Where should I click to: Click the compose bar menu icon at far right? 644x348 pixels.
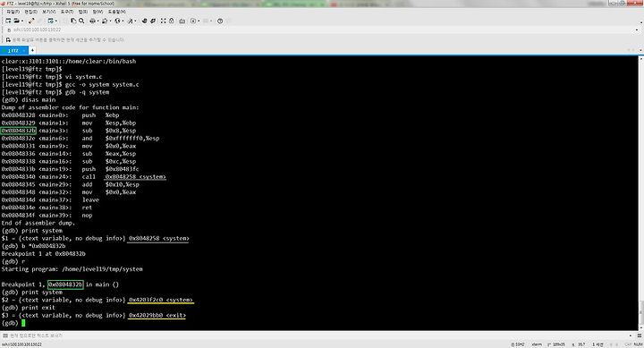pyautogui.click(x=640, y=335)
